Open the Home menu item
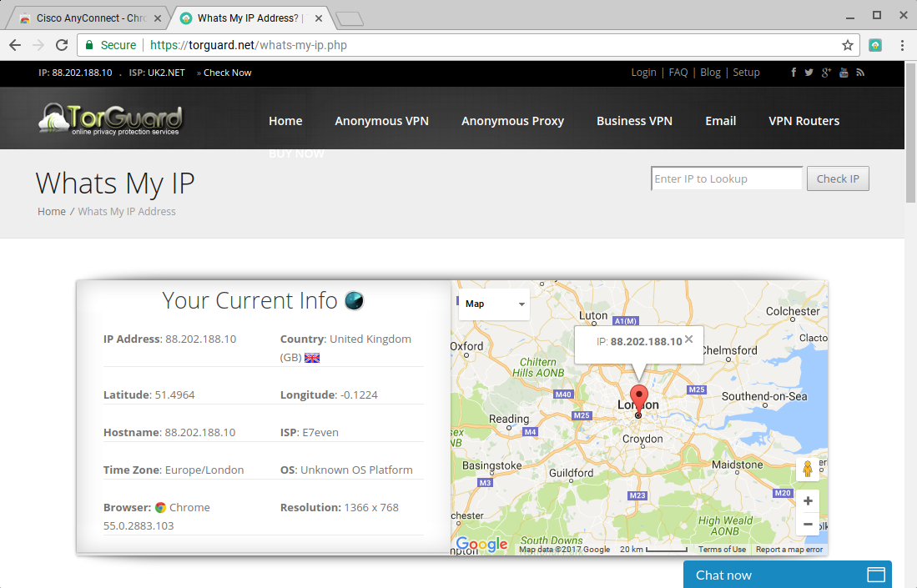The image size is (917, 588). pos(285,121)
